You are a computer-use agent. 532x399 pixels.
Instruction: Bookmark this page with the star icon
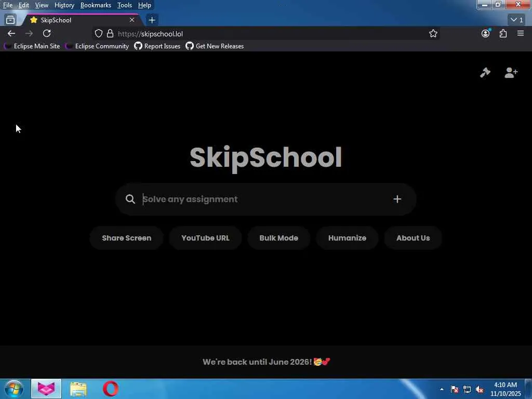pyautogui.click(x=433, y=33)
